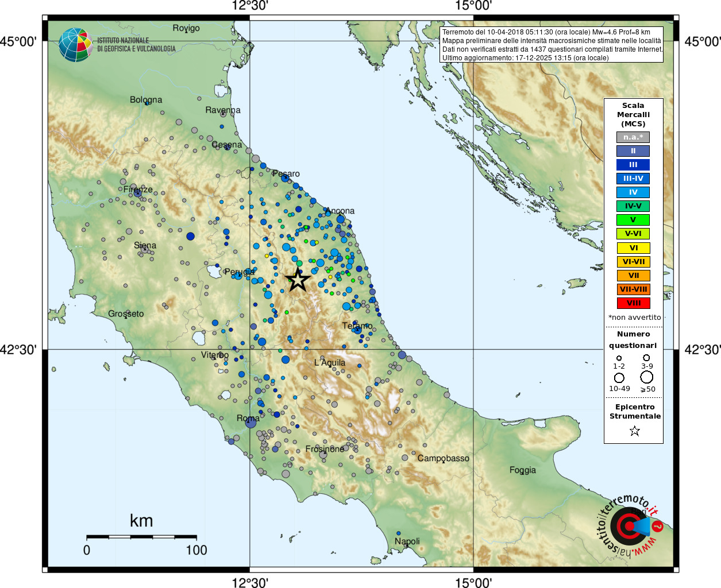Click the *non avvertito legend note

(x=634, y=318)
